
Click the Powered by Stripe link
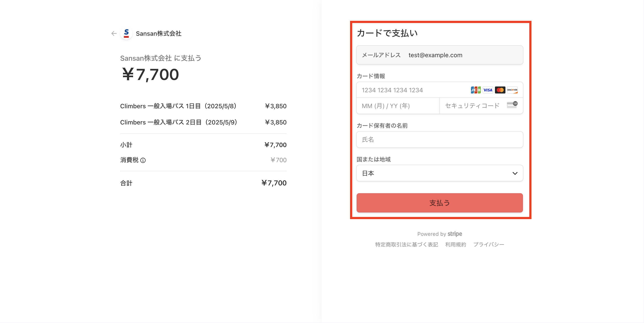click(440, 234)
